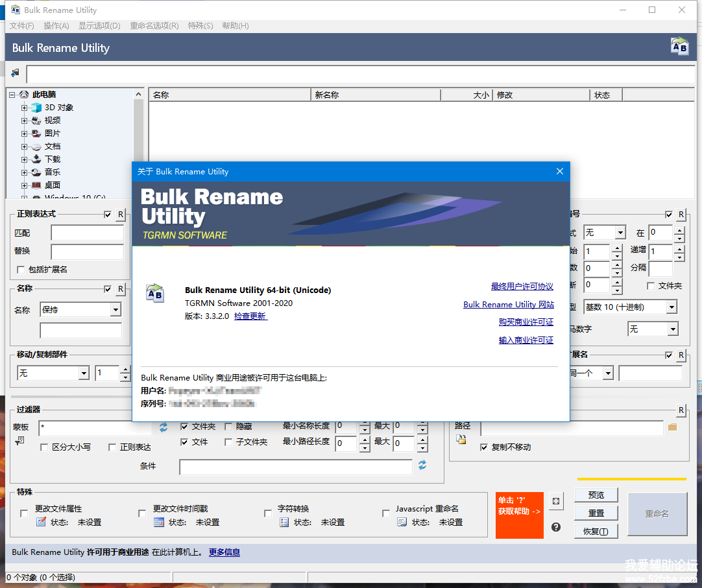Click the 音乐 music icon in the tree

36,172
